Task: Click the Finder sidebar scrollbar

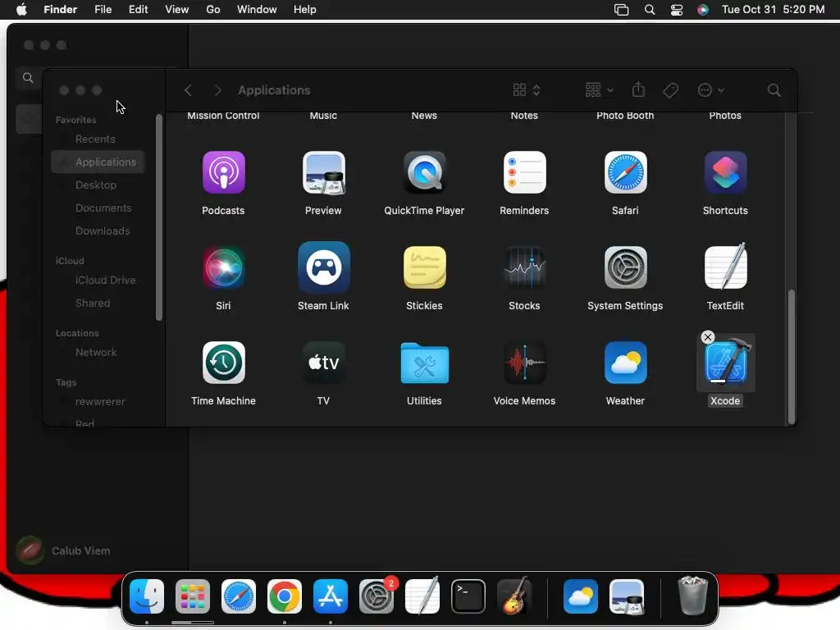Action: pos(158,217)
